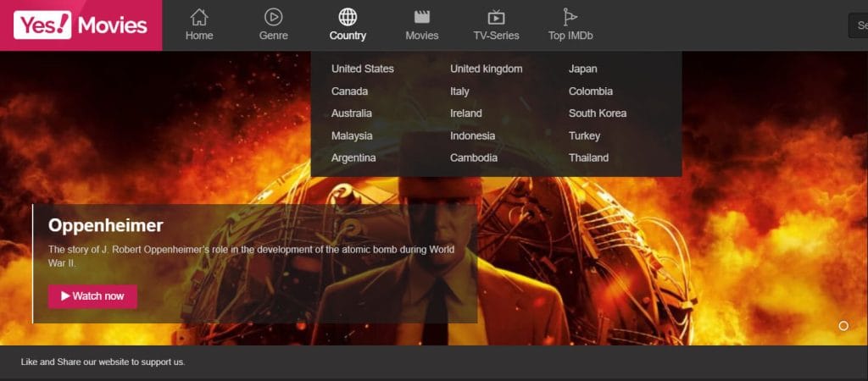The height and width of the screenshot is (381, 868).
Task: Click the TV-Series television icon
Action: 496,17
